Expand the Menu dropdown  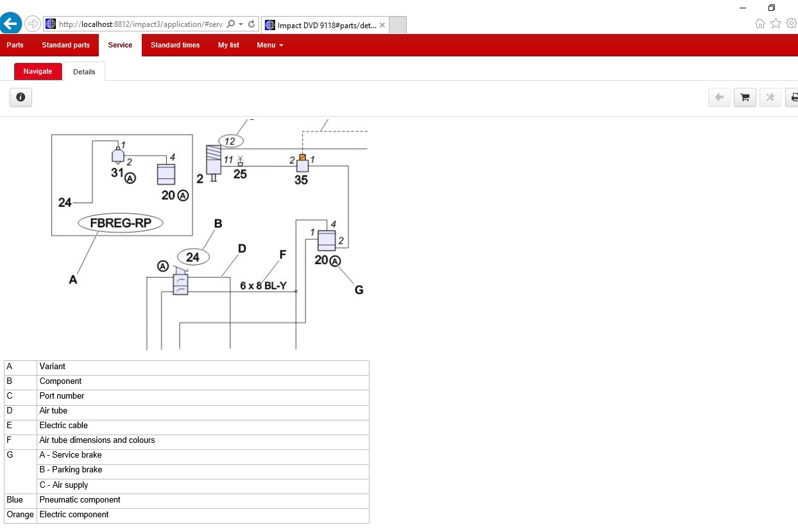click(x=270, y=45)
